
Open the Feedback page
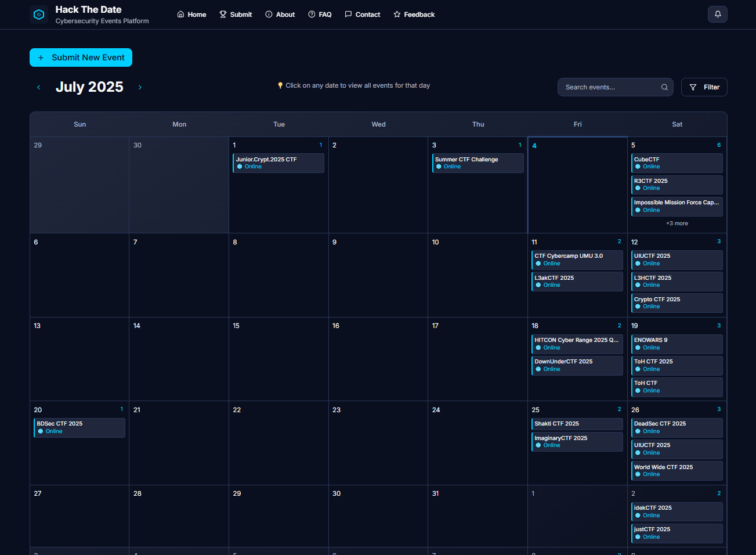(x=414, y=15)
